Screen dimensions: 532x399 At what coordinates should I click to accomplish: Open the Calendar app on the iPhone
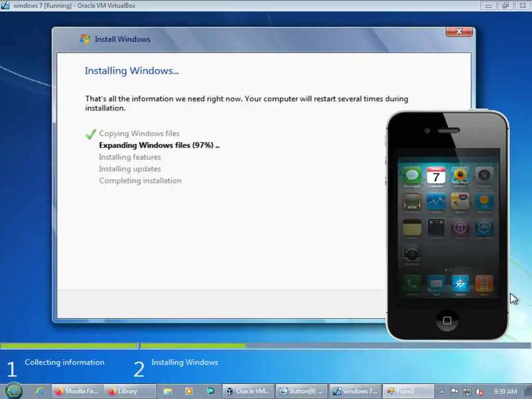point(436,176)
